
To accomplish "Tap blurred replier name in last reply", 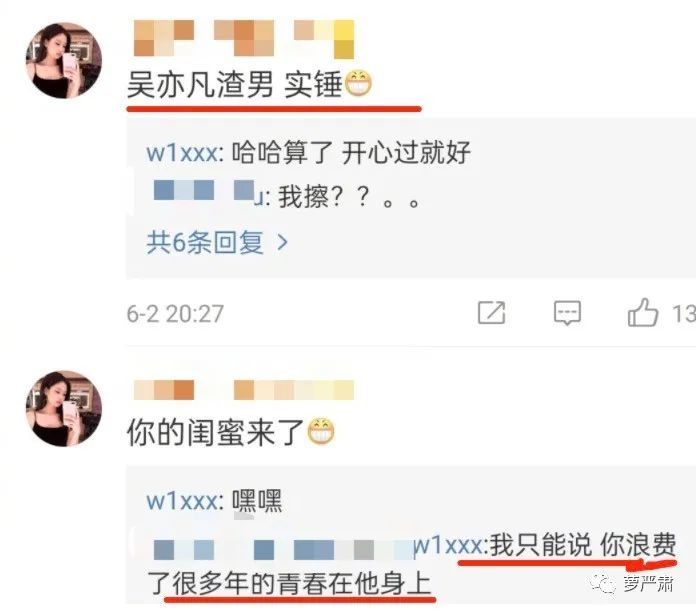I will tap(283, 550).
